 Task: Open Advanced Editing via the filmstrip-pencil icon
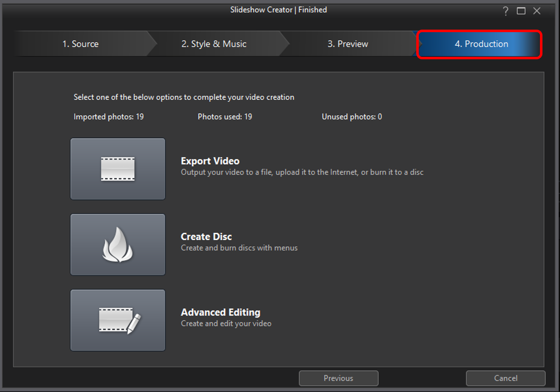(x=118, y=320)
